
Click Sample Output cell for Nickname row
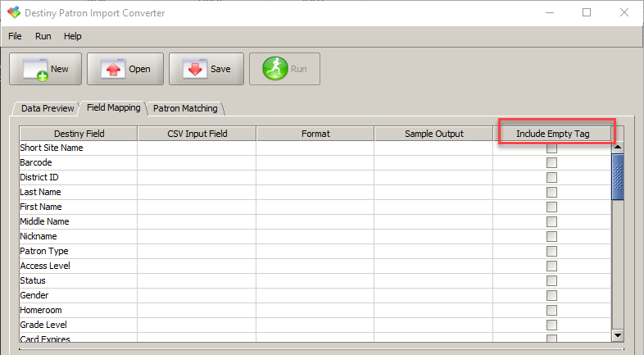[433, 237]
